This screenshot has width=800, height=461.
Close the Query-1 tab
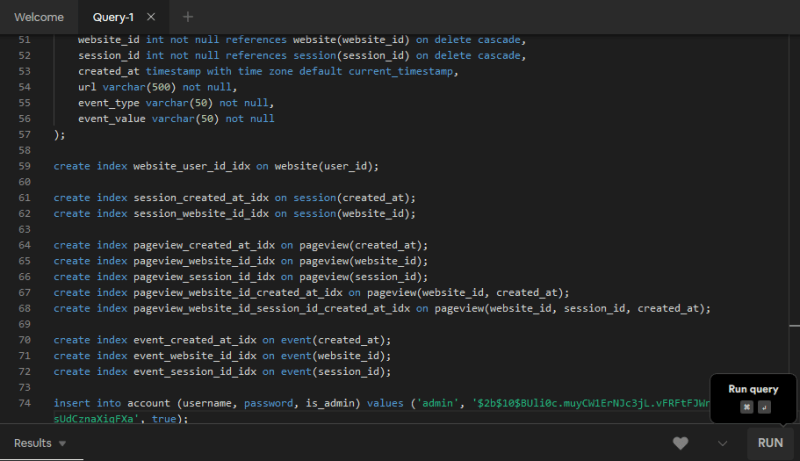(x=151, y=17)
